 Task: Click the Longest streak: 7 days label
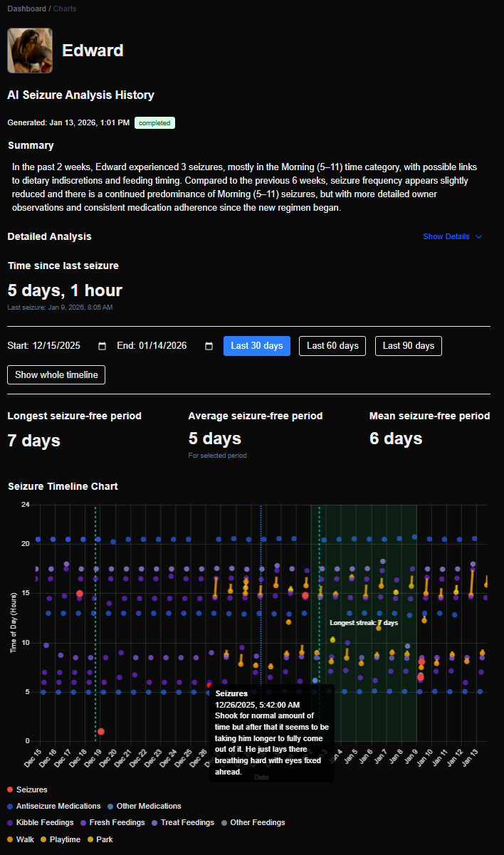(x=364, y=623)
